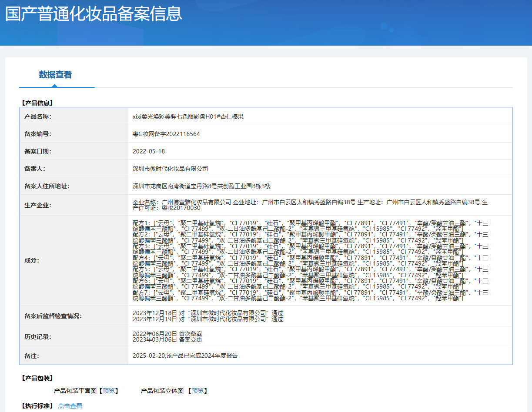The width and height of the screenshot is (532, 412).
Task: Open 预览 for 产品包装立体图
Action: 198,391
